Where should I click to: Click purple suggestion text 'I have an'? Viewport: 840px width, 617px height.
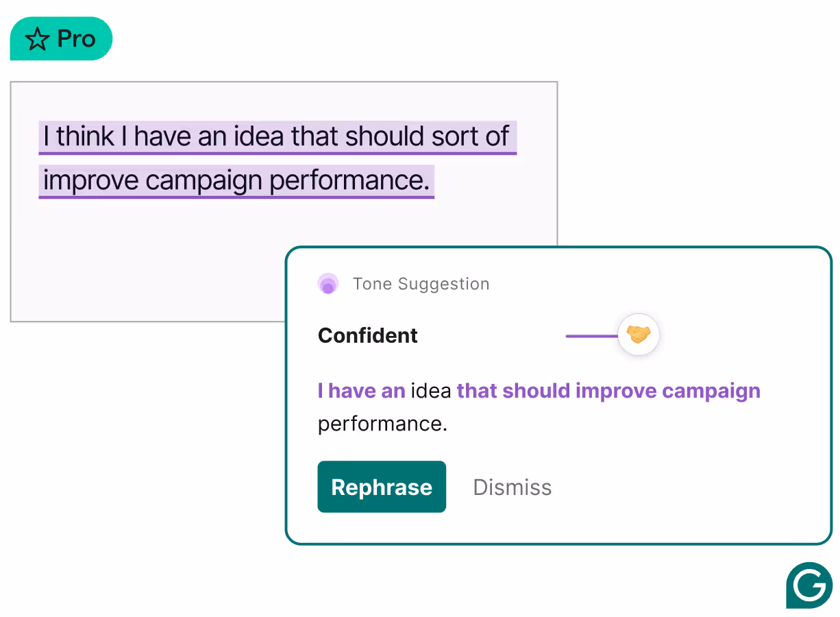362,391
